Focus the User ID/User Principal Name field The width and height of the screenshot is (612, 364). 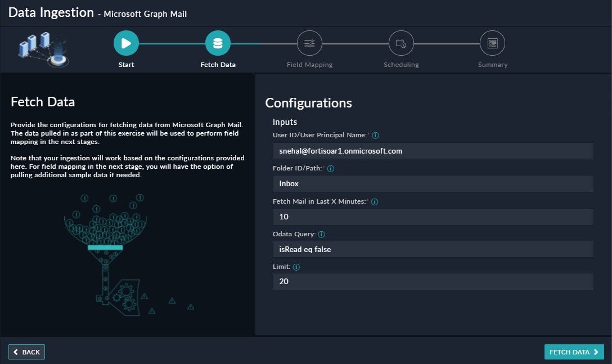pos(433,151)
